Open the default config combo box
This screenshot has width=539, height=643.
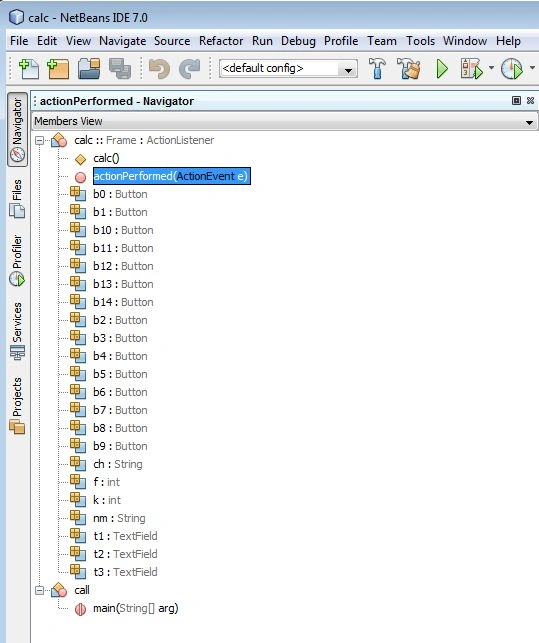[x=288, y=68]
